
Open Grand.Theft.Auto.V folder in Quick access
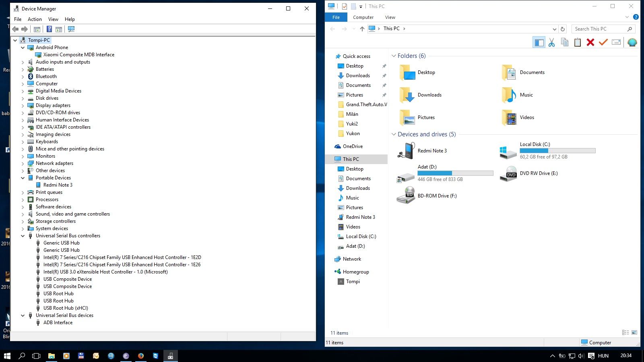pos(366,105)
